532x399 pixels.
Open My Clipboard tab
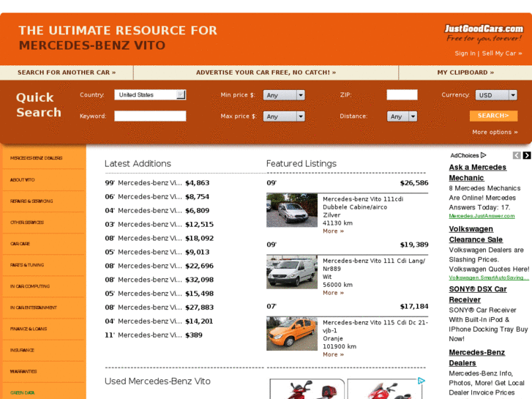pyautogui.click(x=465, y=72)
